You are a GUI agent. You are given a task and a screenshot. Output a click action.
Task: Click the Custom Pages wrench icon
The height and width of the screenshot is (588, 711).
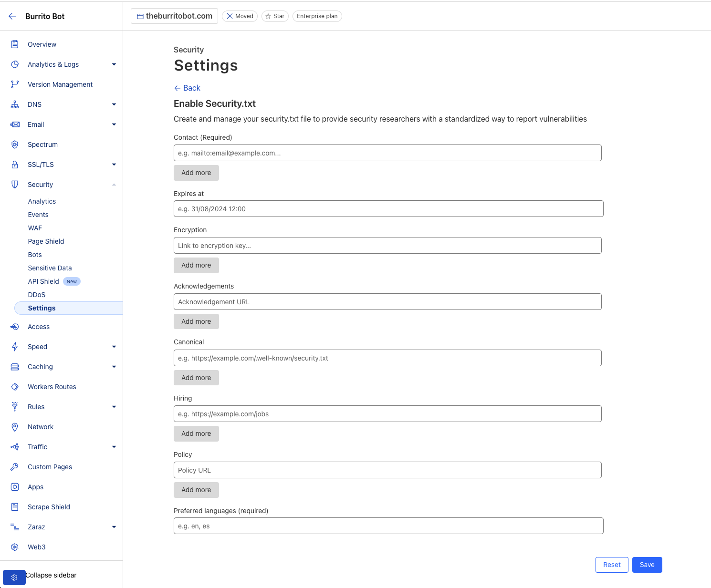15,467
